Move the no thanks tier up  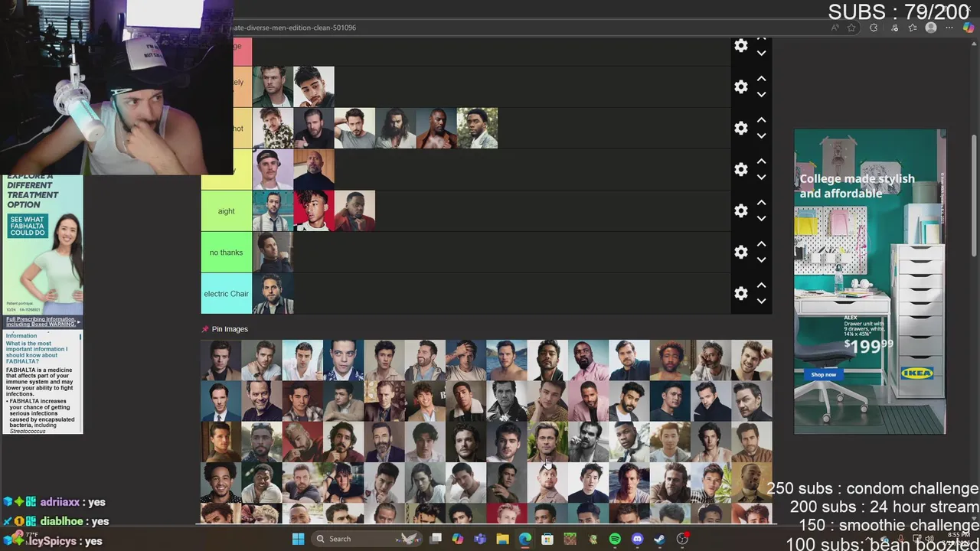(x=761, y=244)
